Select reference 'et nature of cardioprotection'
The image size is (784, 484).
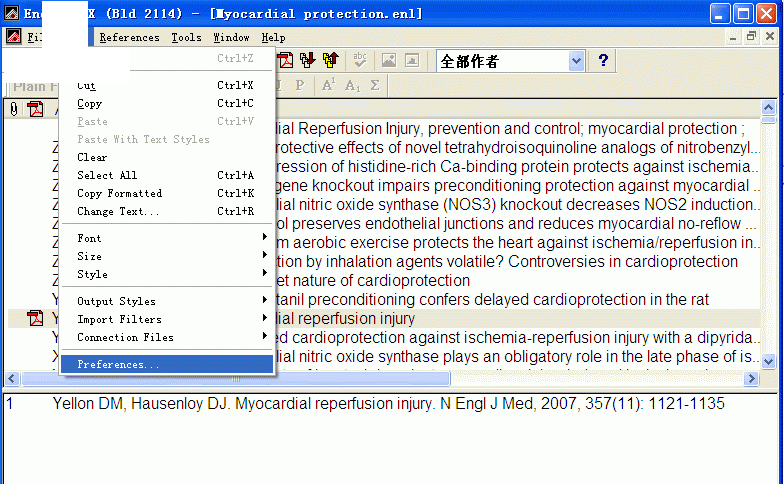click(373, 280)
